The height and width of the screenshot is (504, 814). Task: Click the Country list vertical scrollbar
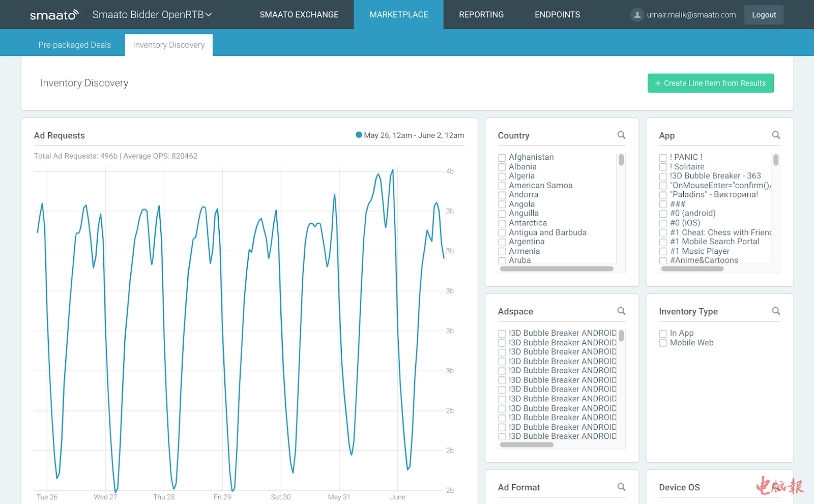click(621, 161)
